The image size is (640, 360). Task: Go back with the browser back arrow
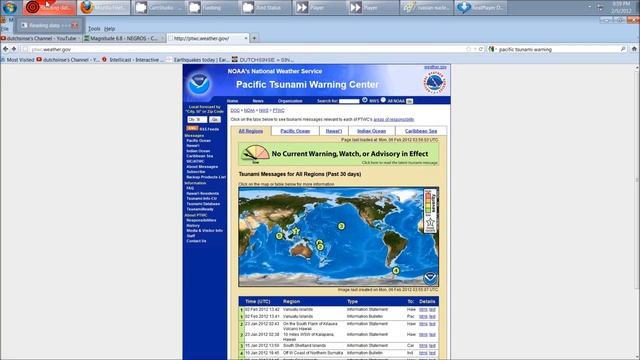click(x=5, y=49)
